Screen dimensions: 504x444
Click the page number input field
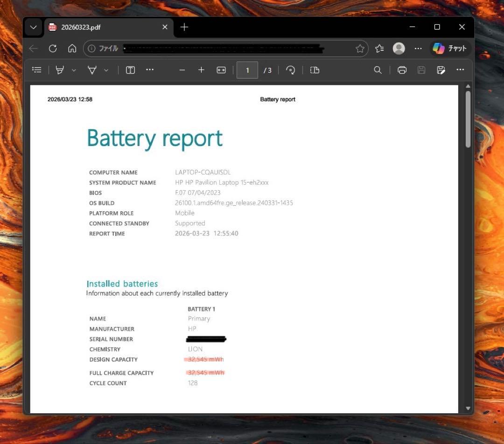pyautogui.click(x=247, y=70)
